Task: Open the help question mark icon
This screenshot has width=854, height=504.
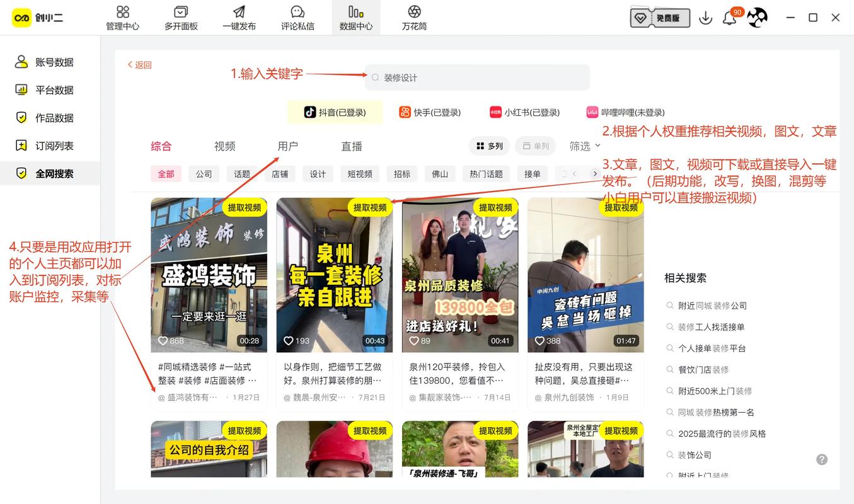Action: pos(821,459)
